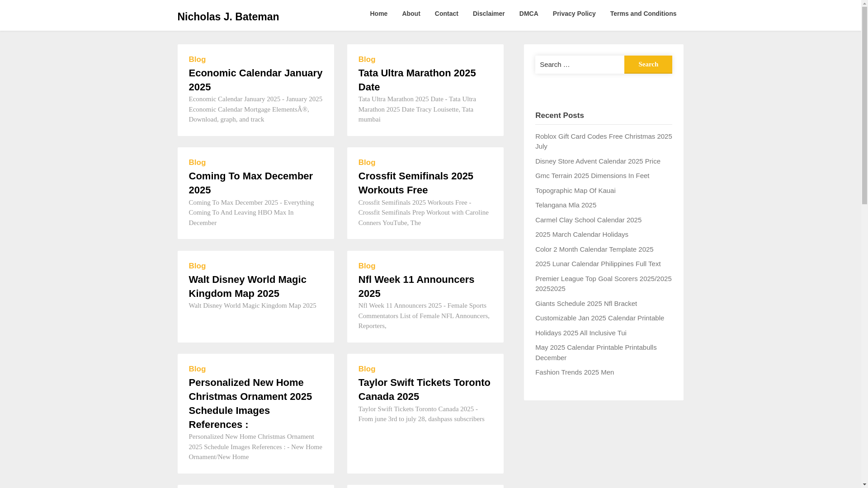
Task: Click Blog category above Tata Ultra Marathon
Action: 367,59
